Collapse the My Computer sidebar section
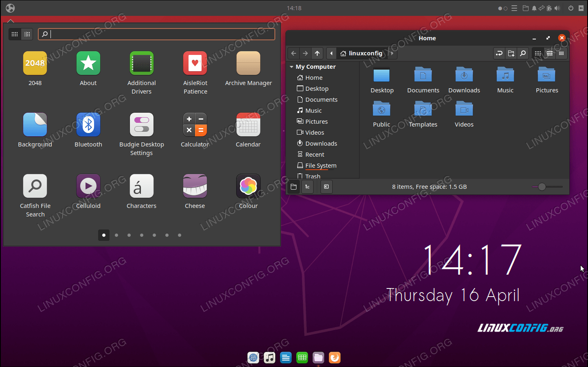The width and height of the screenshot is (588, 367). (x=292, y=67)
